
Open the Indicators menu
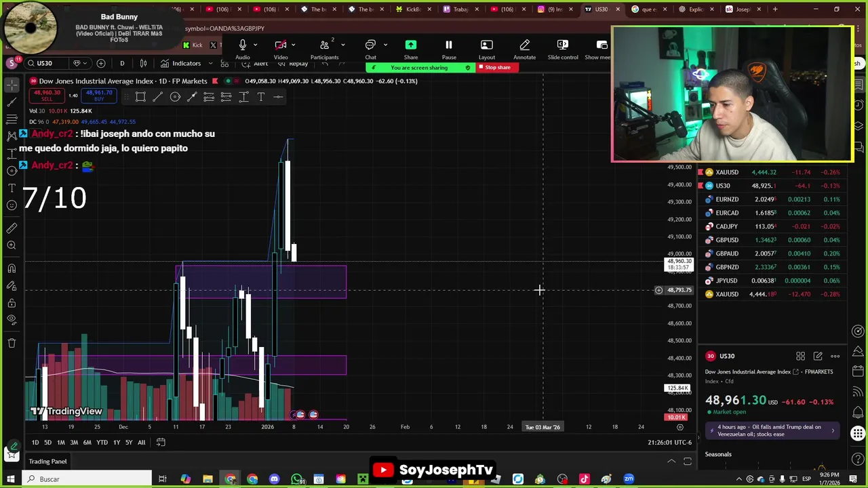(180, 63)
